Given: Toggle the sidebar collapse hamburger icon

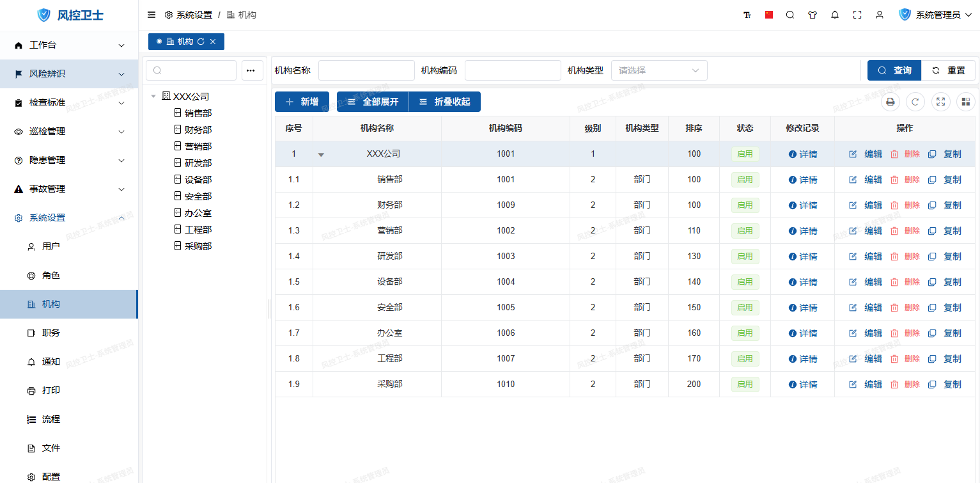Looking at the screenshot, I should pos(152,15).
